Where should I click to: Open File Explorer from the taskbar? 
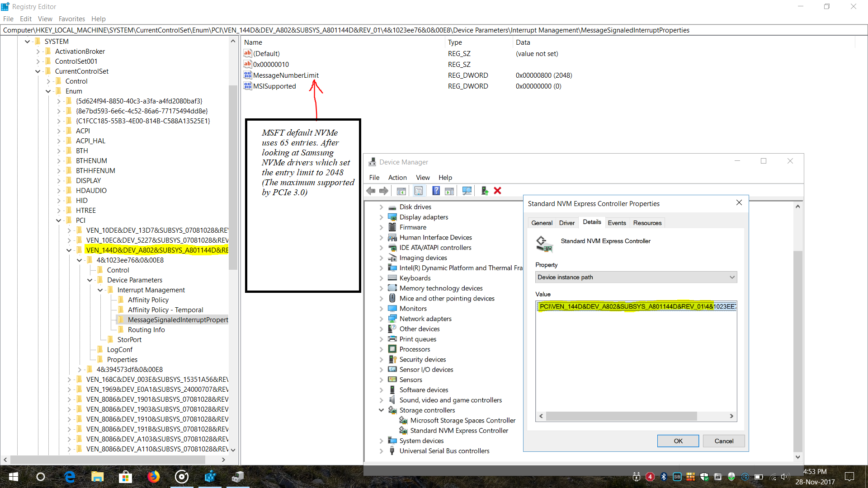pyautogui.click(x=97, y=477)
